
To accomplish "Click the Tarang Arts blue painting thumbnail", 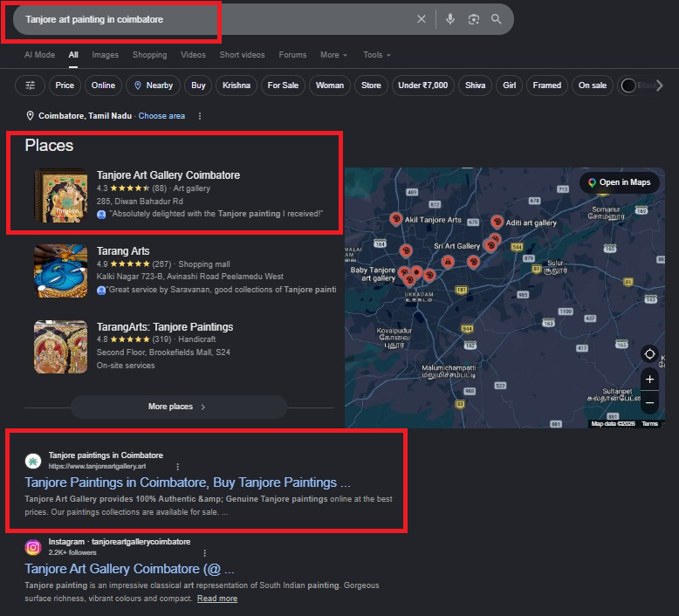I will (x=60, y=271).
